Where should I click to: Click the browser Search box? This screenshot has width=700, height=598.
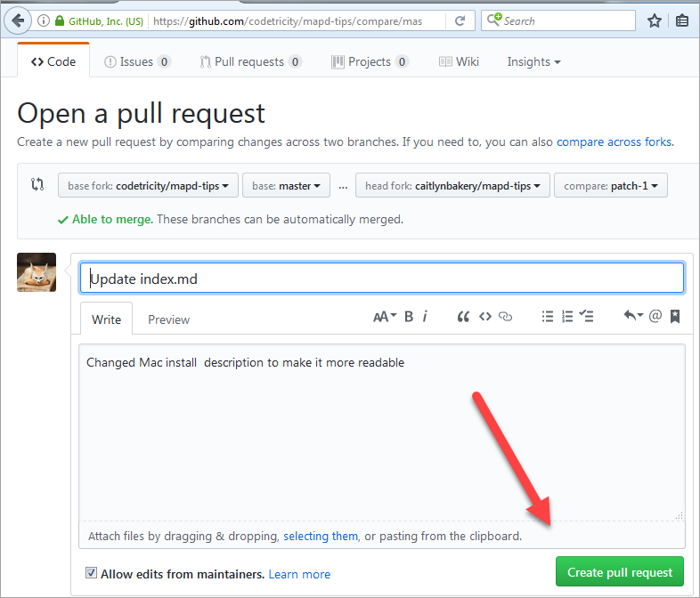(558, 20)
